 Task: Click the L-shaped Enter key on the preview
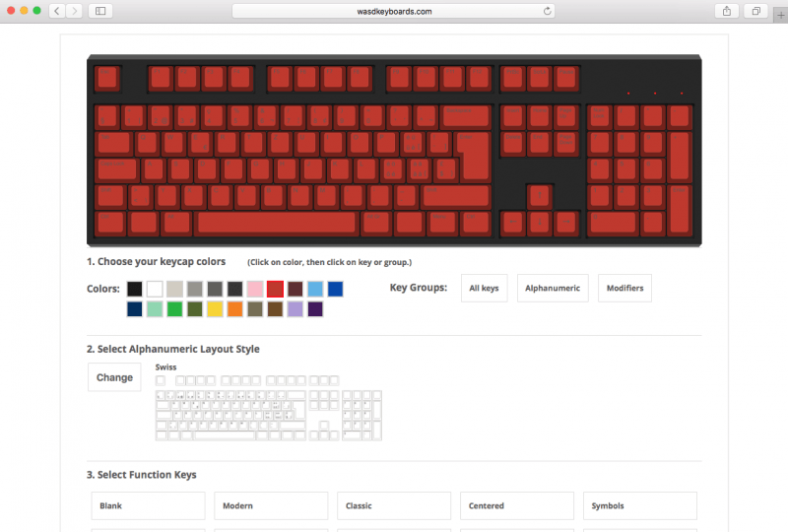tap(473, 156)
